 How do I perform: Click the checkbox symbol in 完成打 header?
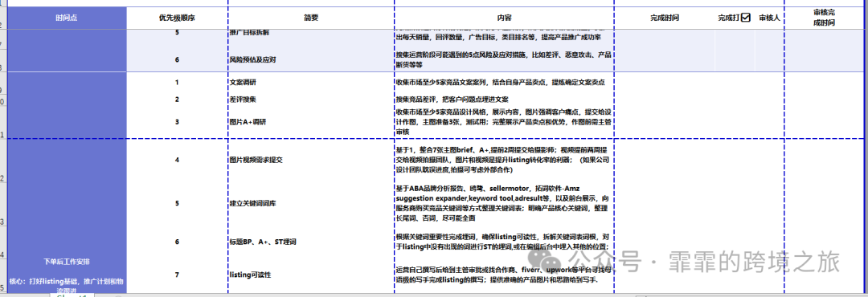click(x=745, y=18)
